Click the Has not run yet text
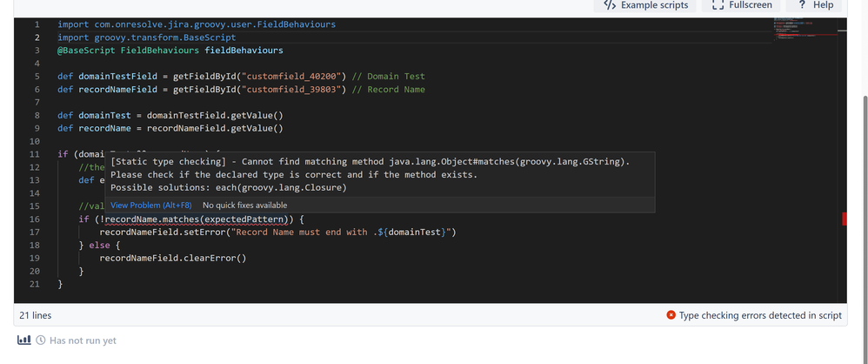This screenshot has height=364, width=868. (83, 340)
